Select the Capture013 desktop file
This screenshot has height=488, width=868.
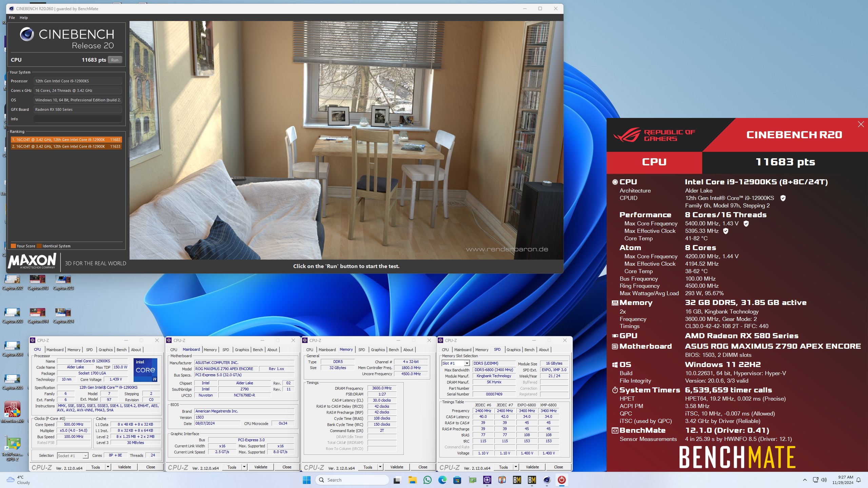38,283
